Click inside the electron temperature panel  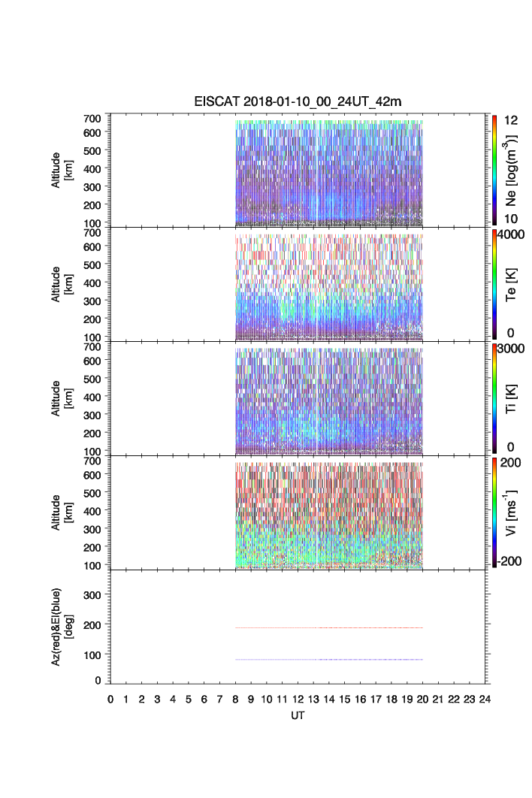coord(328,286)
